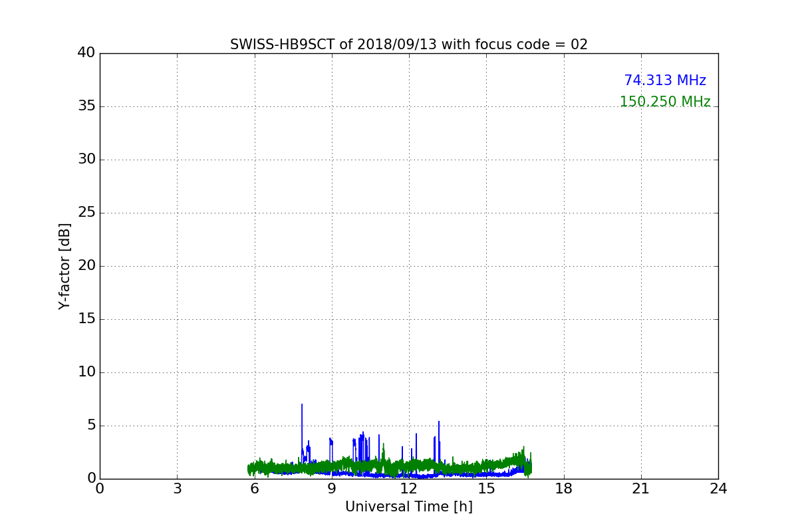Screen dimensions: 798x532
Task: Click x-axis tick label 9
Action: click(x=332, y=489)
